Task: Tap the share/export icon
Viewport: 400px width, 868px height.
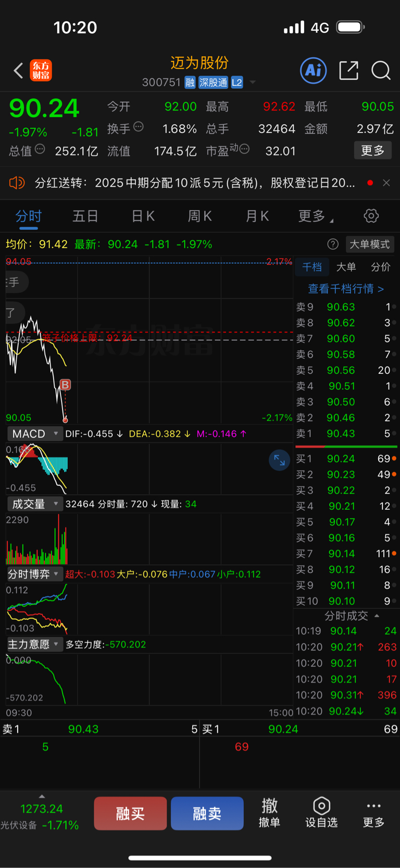Action: 348,70
